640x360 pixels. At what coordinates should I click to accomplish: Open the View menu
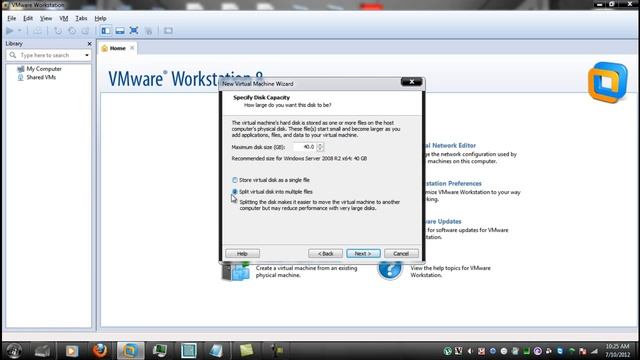[x=46, y=18]
